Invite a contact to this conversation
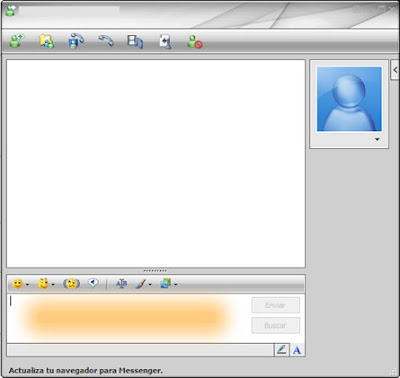This screenshot has height=378, width=400. coord(16,41)
